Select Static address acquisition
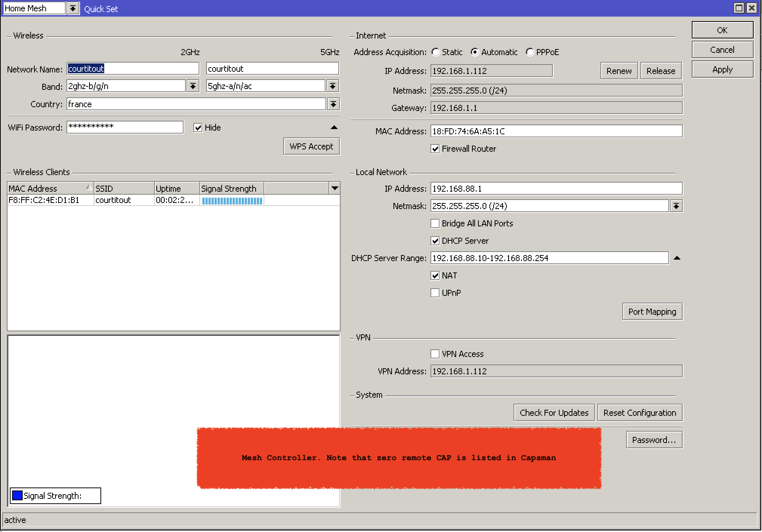The image size is (762, 532). (436, 52)
